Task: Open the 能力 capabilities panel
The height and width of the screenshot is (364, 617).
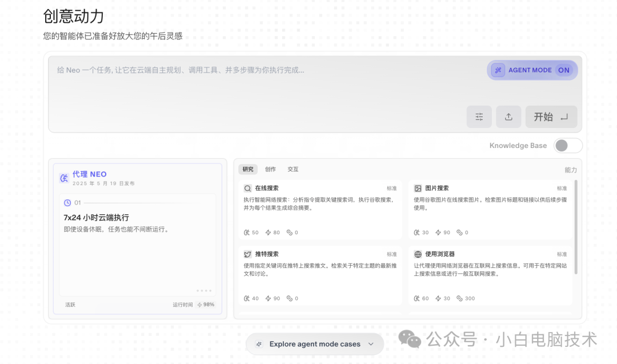Action: (571, 170)
